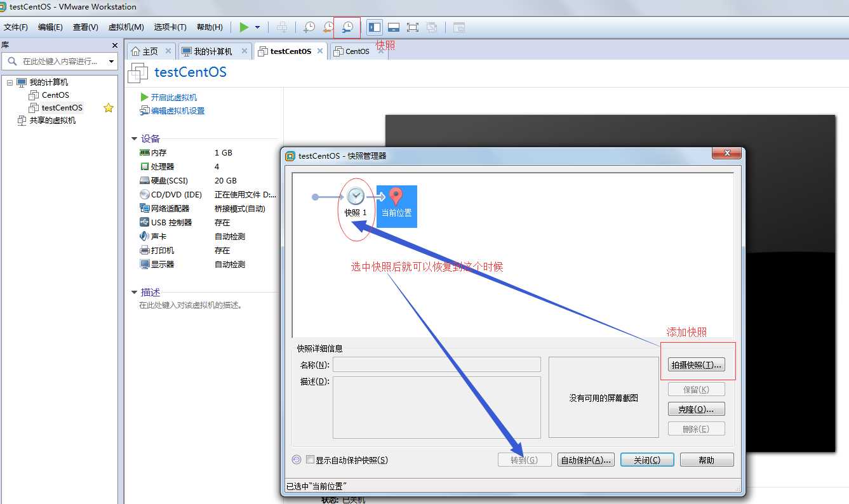Image resolution: width=849 pixels, height=504 pixels.
Task: Open the 帮助(H) menu
Action: coord(210,27)
